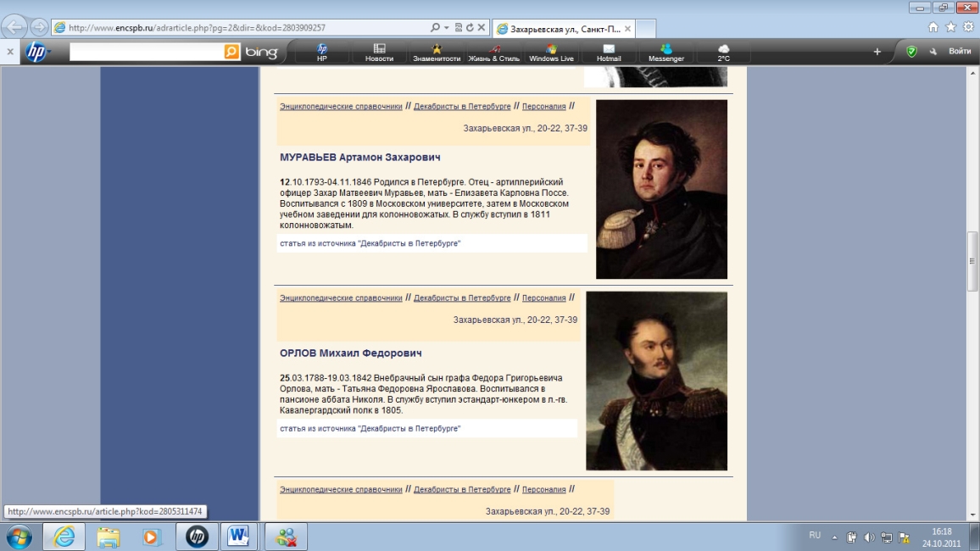This screenshot has height=551, width=980.
Task: Click the scroll up arrow of page scrollbar
Action: click(x=972, y=73)
